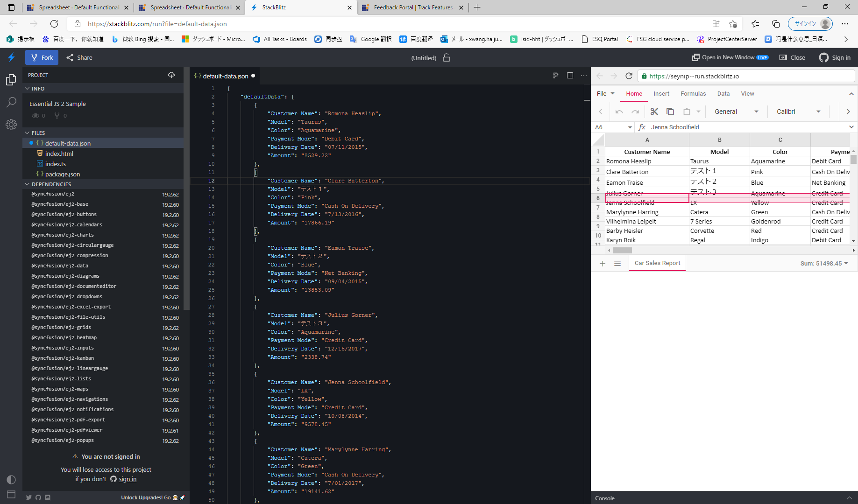
Task: Click the upload files cloud icon
Action: click(x=171, y=75)
